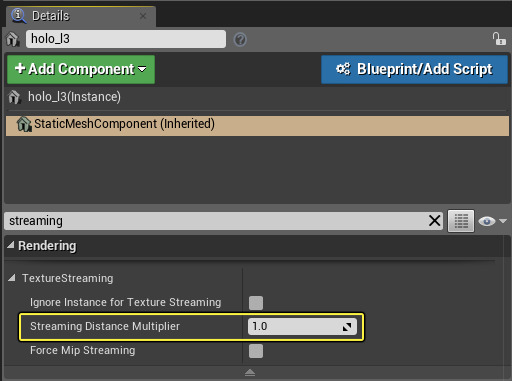
Task: Enable Ignore Instance for Texture Streaming
Action: (x=256, y=303)
